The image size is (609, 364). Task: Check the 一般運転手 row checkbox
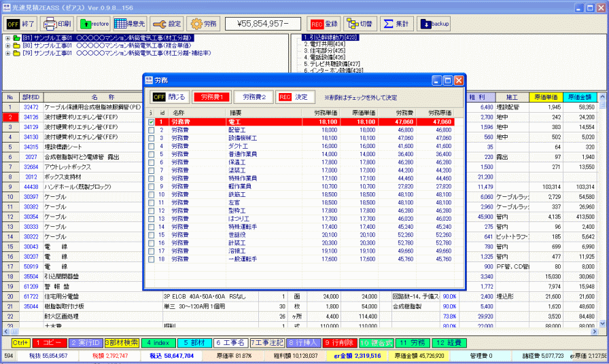pos(151,259)
